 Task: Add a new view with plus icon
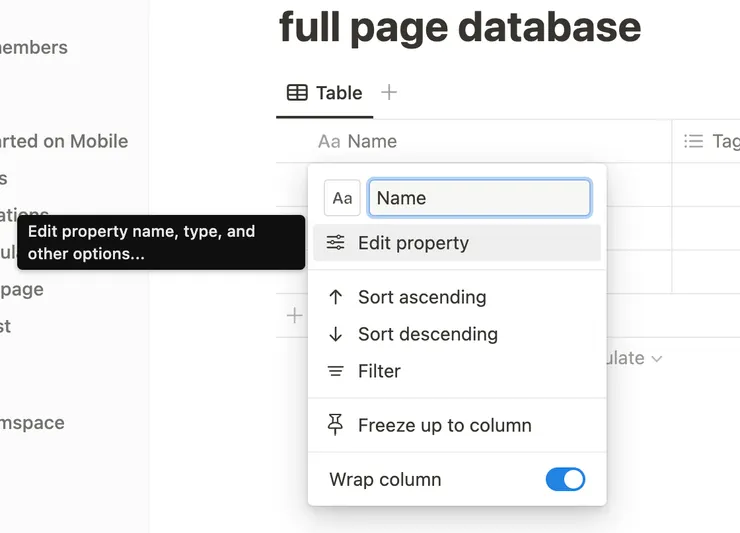click(x=389, y=92)
